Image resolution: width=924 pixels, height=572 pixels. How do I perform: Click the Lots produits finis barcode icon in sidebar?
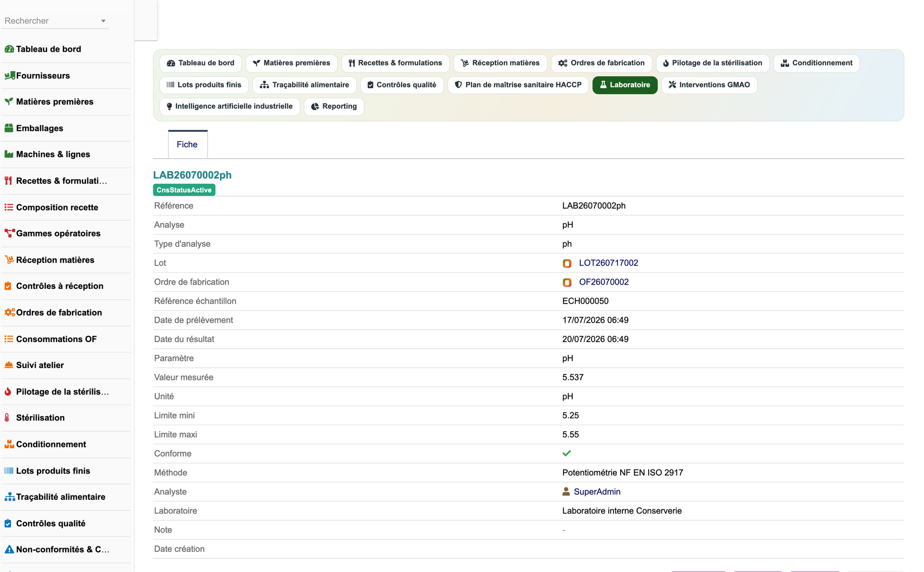coord(9,471)
